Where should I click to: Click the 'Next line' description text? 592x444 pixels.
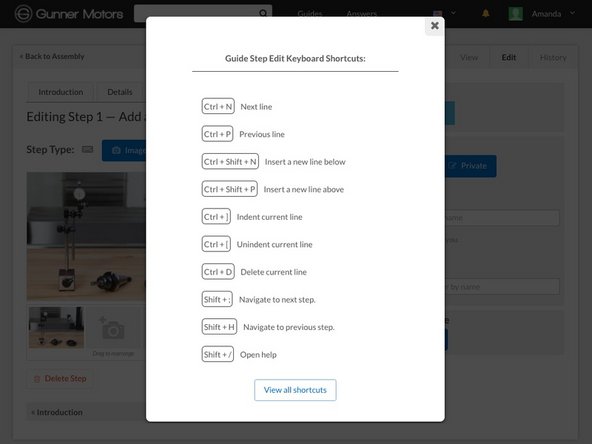click(256, 107)
